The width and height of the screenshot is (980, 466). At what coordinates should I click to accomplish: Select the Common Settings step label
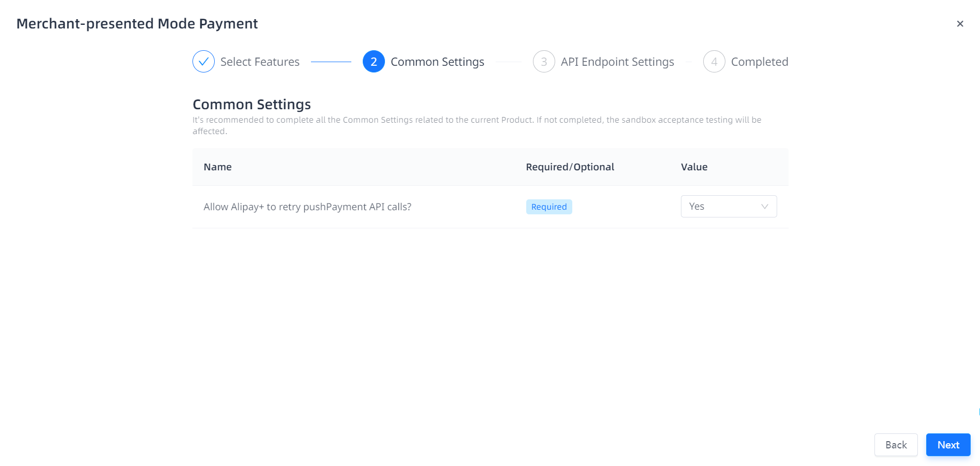[437, 62]
